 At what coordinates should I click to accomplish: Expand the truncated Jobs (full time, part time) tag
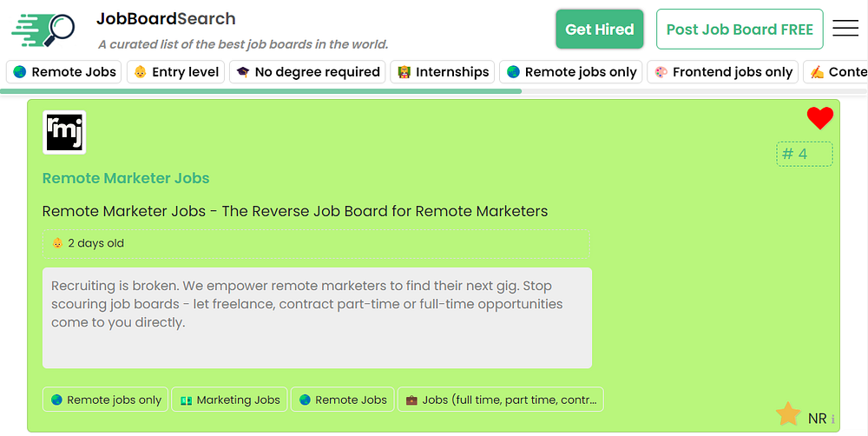(500, 400)
